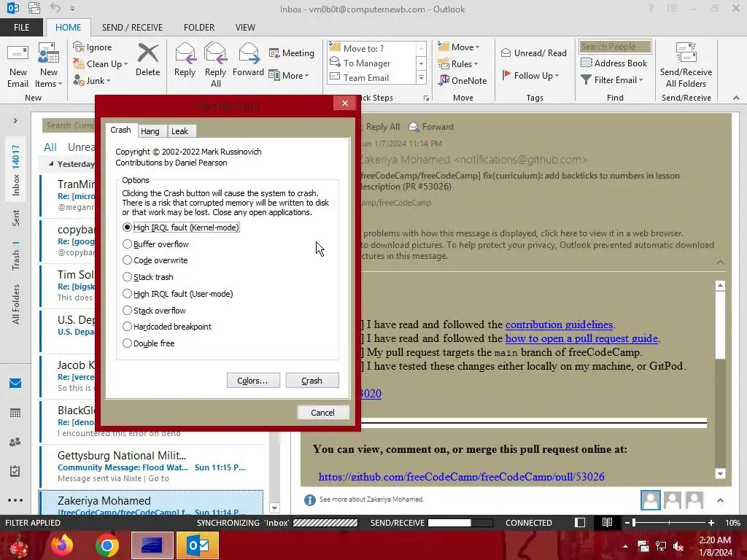Click the Meeting reply button
The width and height of the screenshot is (747, 560).
click(x=292, y=52)
